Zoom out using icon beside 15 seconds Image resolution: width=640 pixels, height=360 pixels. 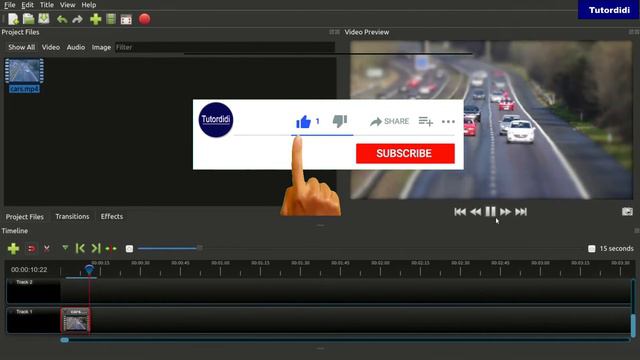(591, 249)
